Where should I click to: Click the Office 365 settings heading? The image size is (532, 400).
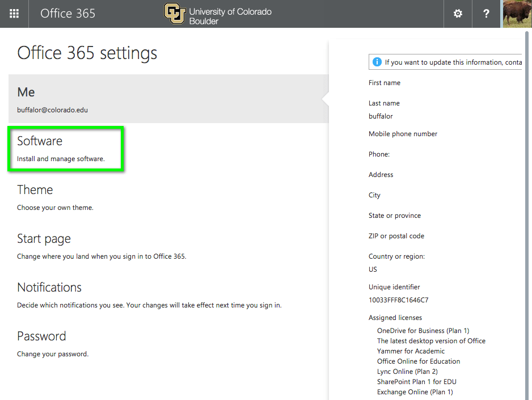[x=87, y=53]
